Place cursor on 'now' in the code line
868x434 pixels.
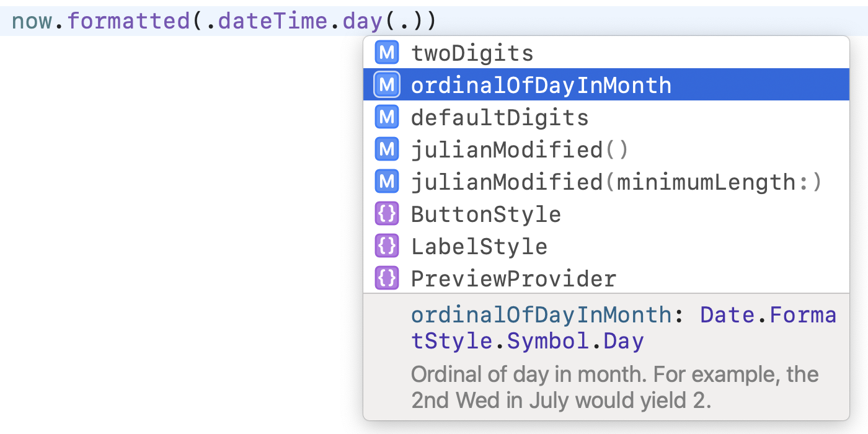tap(33, 21)
